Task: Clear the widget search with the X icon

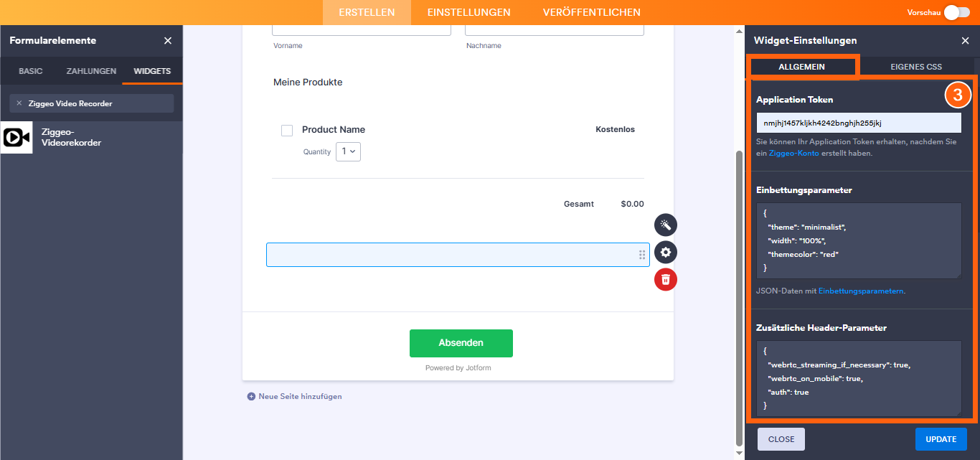Action: [x=19, y=103]
